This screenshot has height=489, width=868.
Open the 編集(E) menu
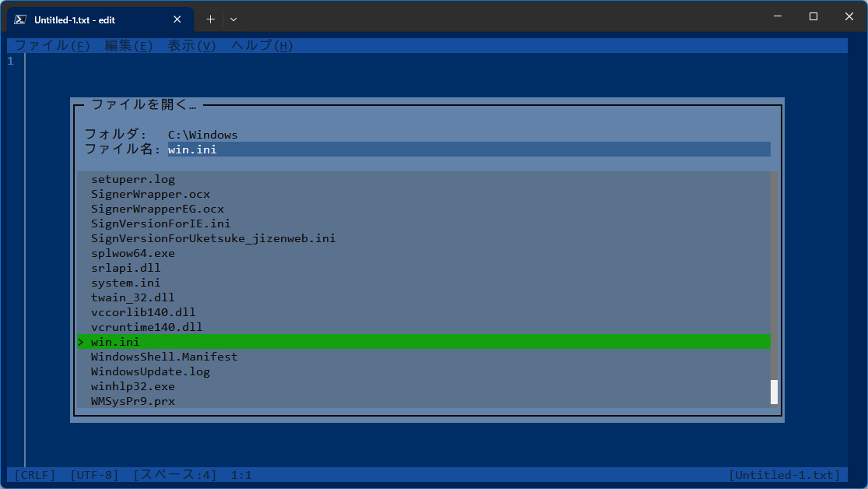pos(128,46)
